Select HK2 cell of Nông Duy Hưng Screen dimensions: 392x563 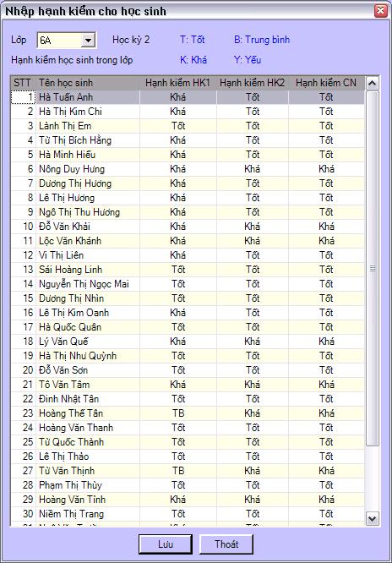(x=253, y=169)
